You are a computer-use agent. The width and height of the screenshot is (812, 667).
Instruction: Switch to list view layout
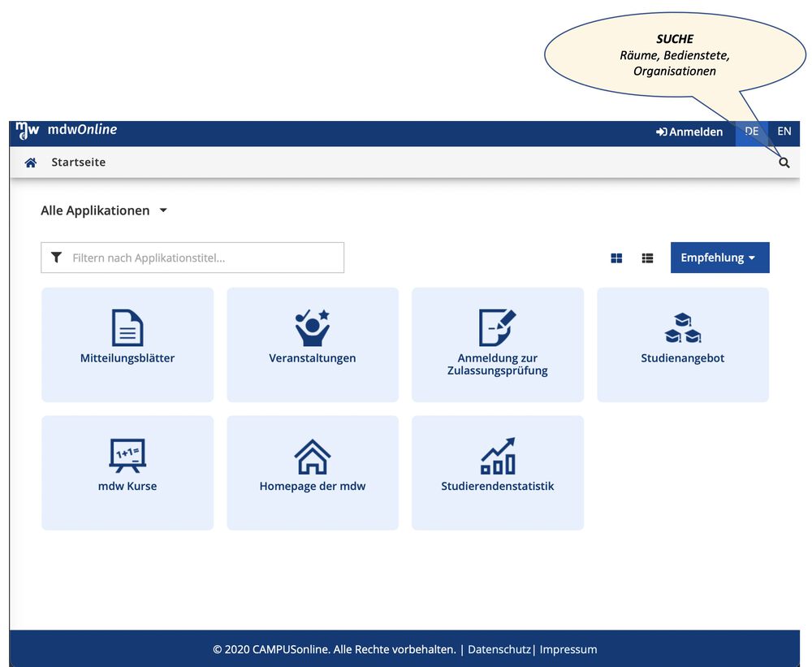(x=647, y=258)
